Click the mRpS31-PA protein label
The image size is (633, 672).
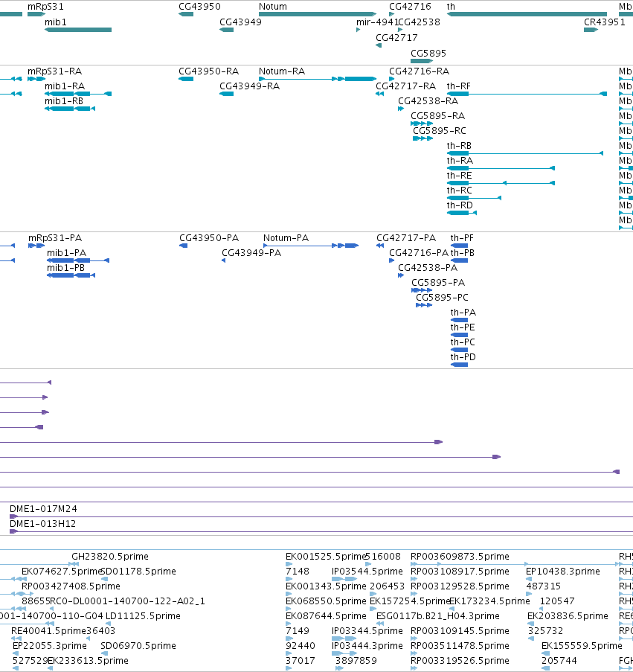tap(55, 238)
